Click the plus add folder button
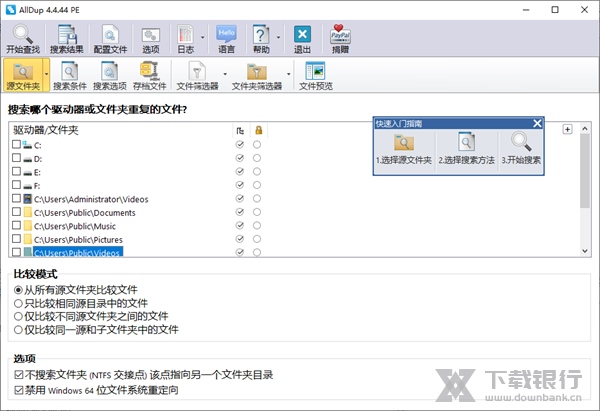This screenshot has width=600, height=411. pyautogui.click(x=567, y=129)
